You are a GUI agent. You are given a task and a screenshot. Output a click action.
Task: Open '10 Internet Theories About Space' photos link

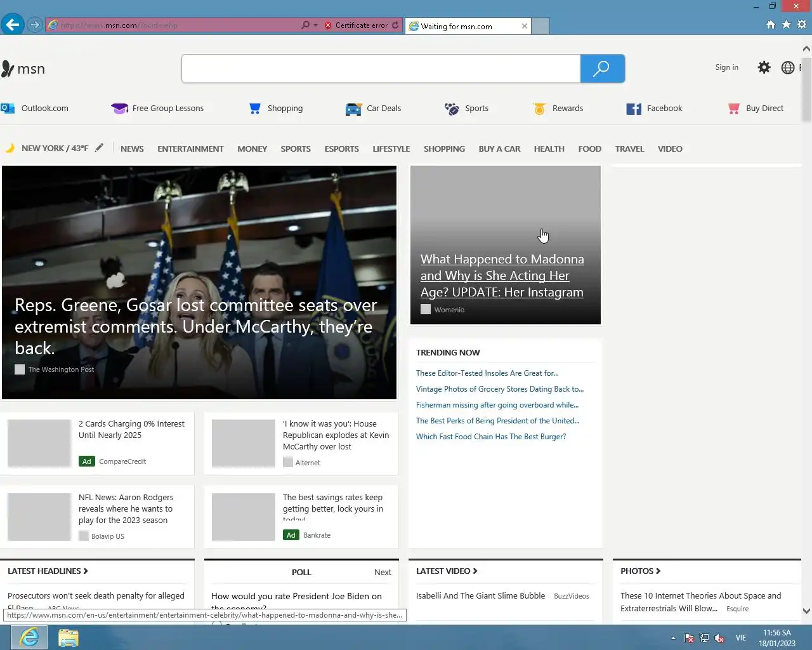coord(700,602)
